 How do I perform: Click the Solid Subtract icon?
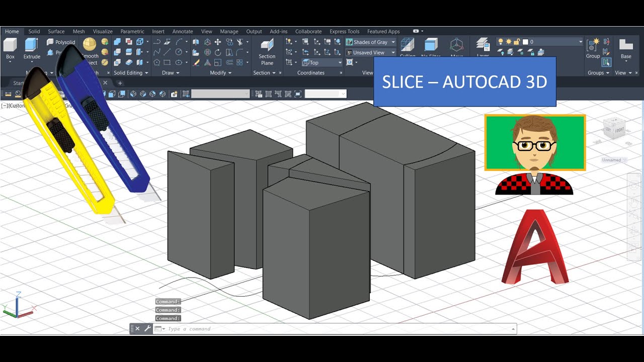coord(117,52)
